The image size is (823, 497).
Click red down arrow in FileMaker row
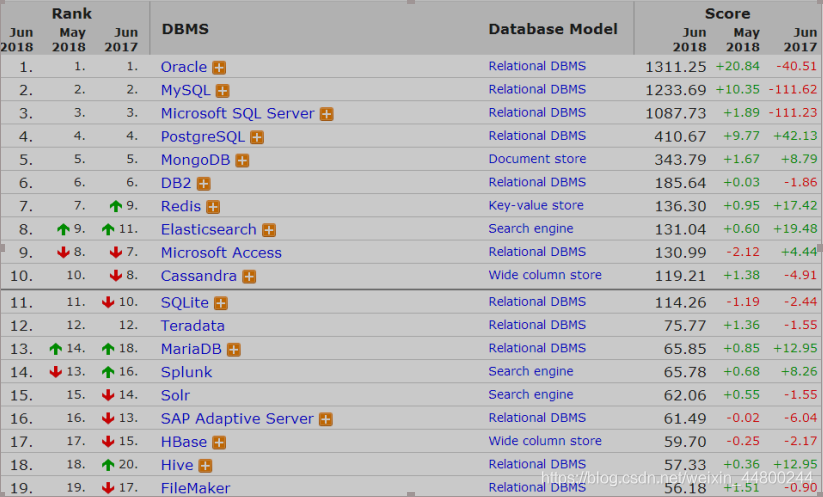[108, 488]
